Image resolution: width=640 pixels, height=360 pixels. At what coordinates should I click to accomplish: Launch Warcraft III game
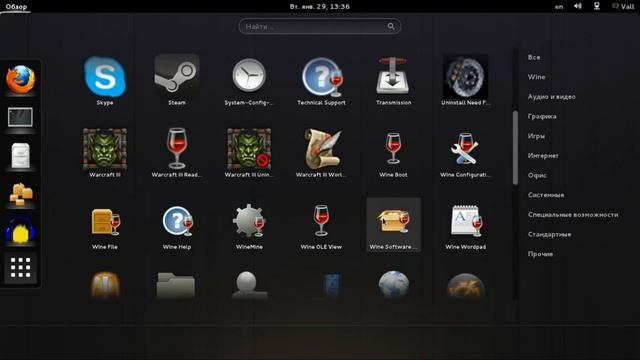pos(105,153)
